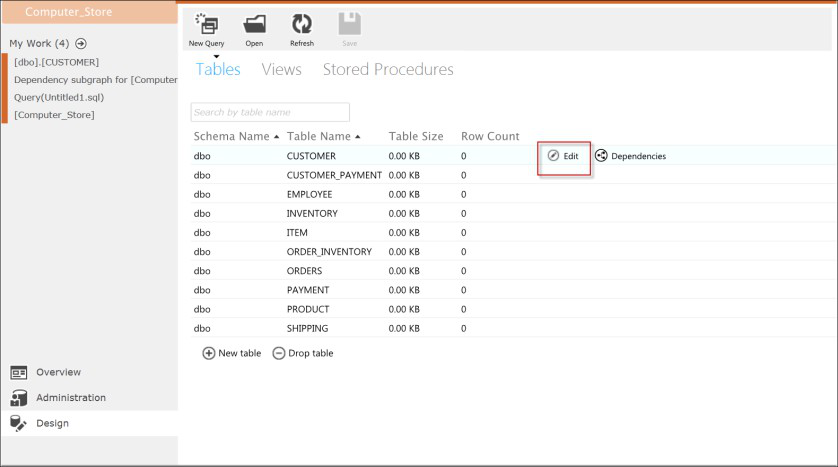Viewport: 838px width, 467px height.
Task: Switch to the Stored Procedures tab
Action: [388, 70]
